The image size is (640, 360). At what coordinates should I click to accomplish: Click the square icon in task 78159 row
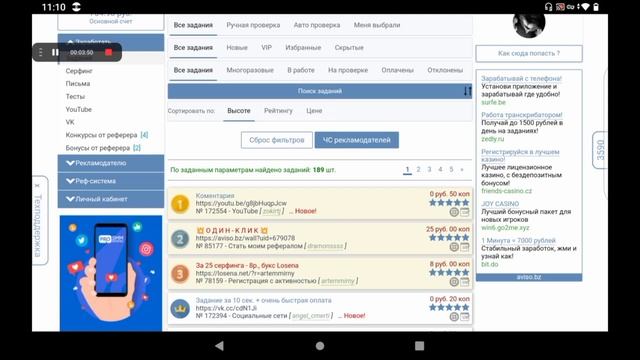(x=464, y=282)
